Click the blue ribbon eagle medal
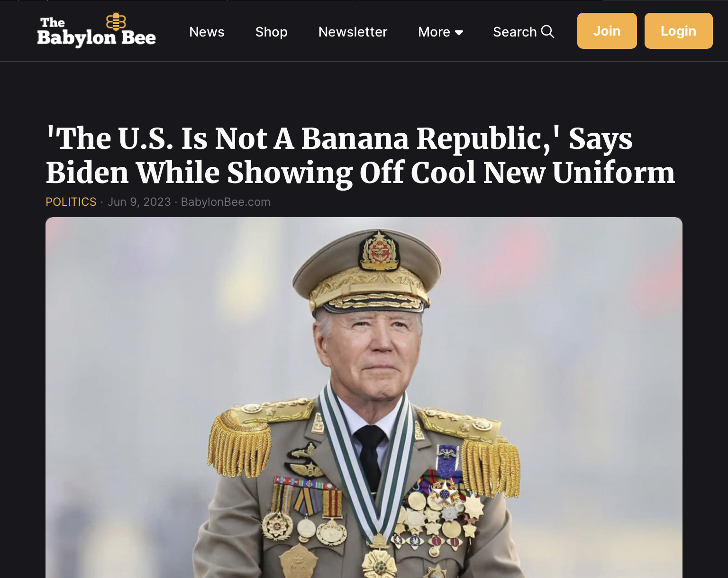Screen dimensions: 728x578 (x=447, y=461)
